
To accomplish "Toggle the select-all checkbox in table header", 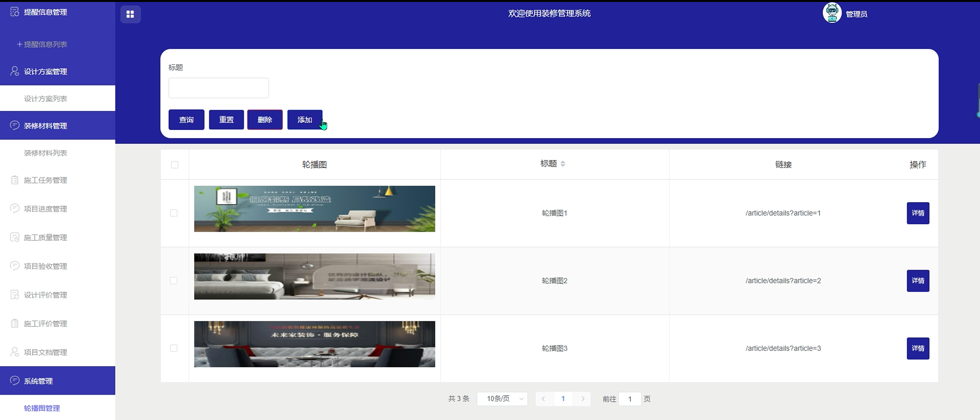I will click(175, 165).
